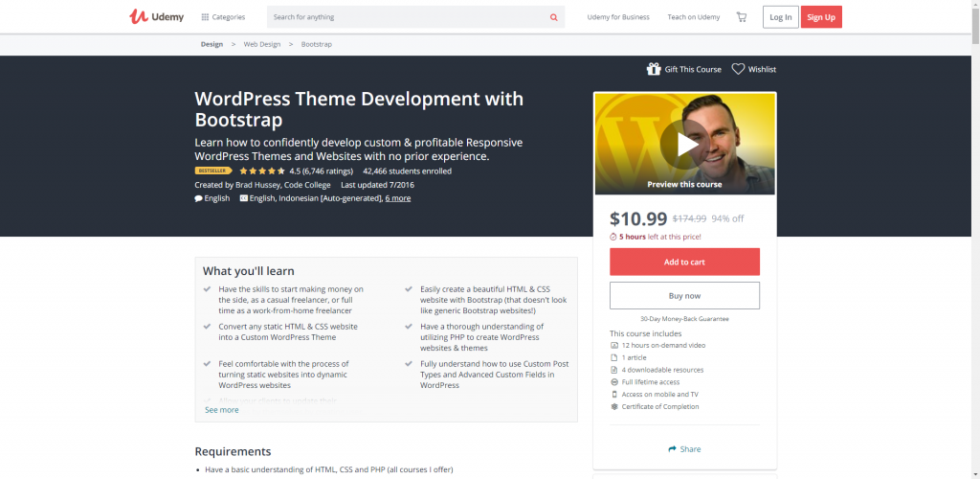
Task: Click checkmark beside 'Have the skills to start'
Action: pos(207,289)
